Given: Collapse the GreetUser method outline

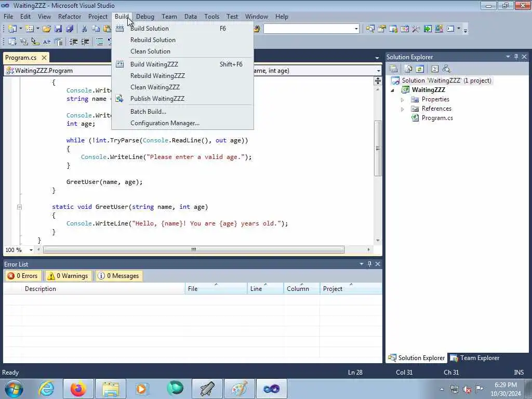Looking at the screenshot, I should click(x=19, y=207).
